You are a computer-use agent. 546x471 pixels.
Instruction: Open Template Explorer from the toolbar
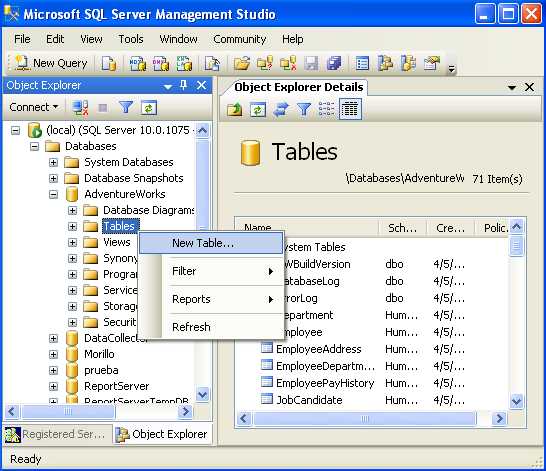click(408, 63)
